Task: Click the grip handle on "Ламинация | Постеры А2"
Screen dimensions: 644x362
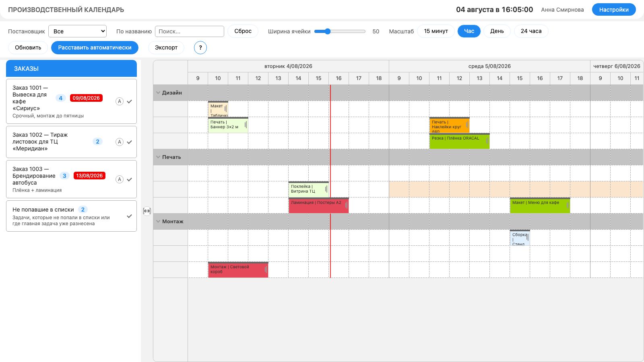Action: point(346,205)
